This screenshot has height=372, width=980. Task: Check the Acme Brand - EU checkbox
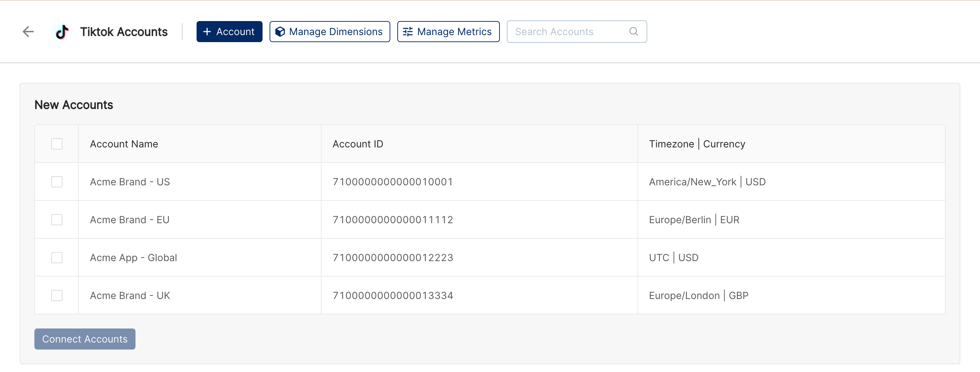tap(57, 220)
